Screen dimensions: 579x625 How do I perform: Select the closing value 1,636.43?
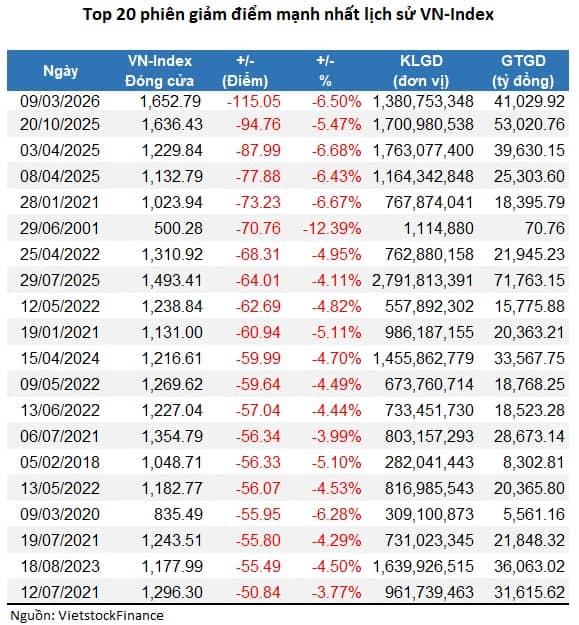click(x=172, y=124)
